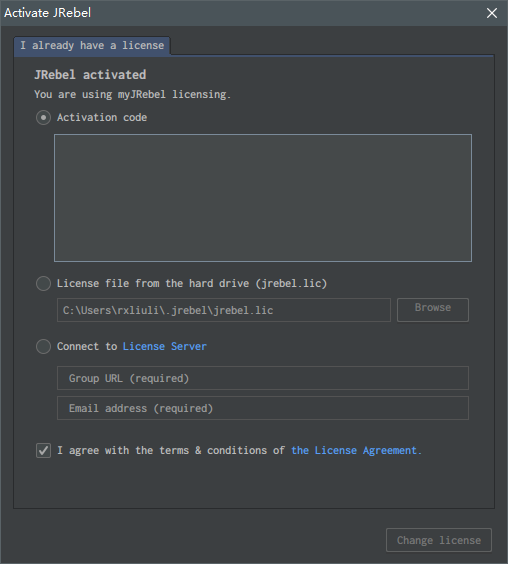Click the Change license button

[x=439, y=540]
